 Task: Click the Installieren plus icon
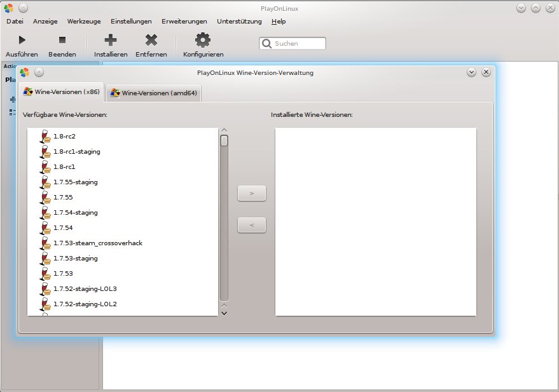click(111, 40)
